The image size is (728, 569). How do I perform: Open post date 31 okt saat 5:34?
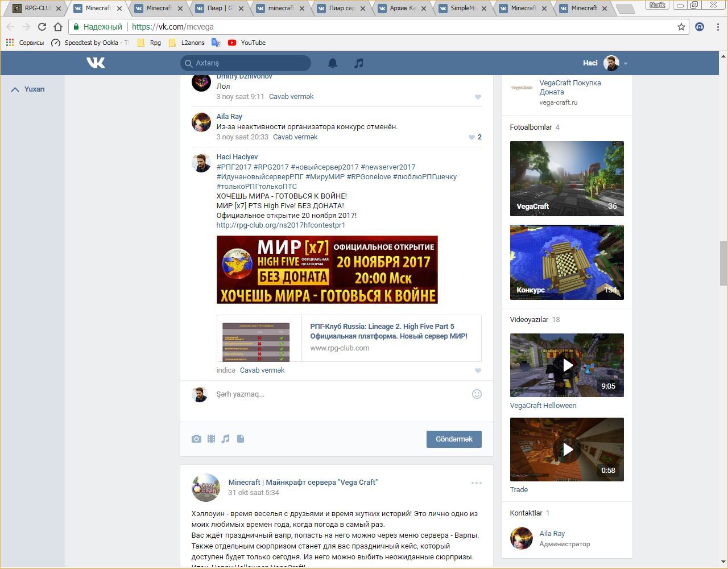click(254, 493)
